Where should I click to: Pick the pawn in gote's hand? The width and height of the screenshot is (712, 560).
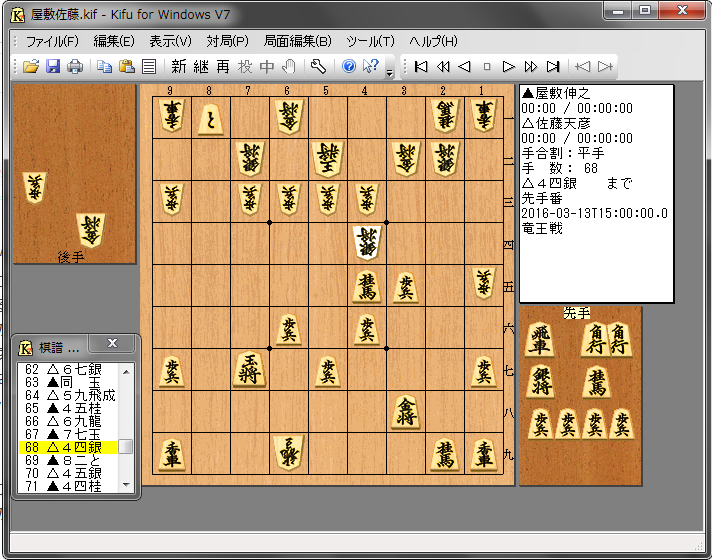click(x=35, y=188)
